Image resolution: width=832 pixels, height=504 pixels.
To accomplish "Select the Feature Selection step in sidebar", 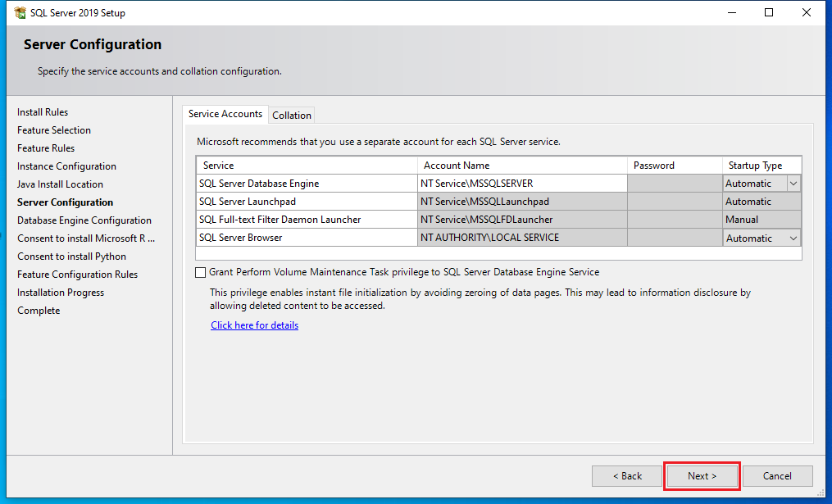I will click(x=54, y=130).
